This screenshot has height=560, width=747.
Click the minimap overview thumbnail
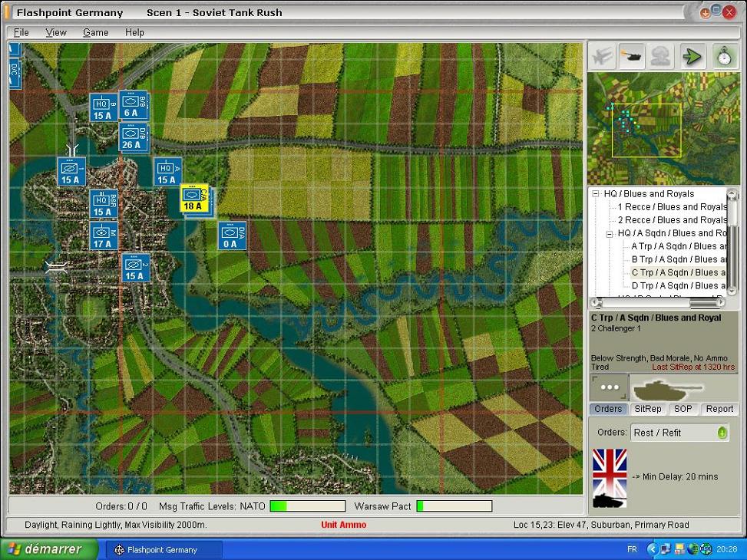(x=663, y=129)
